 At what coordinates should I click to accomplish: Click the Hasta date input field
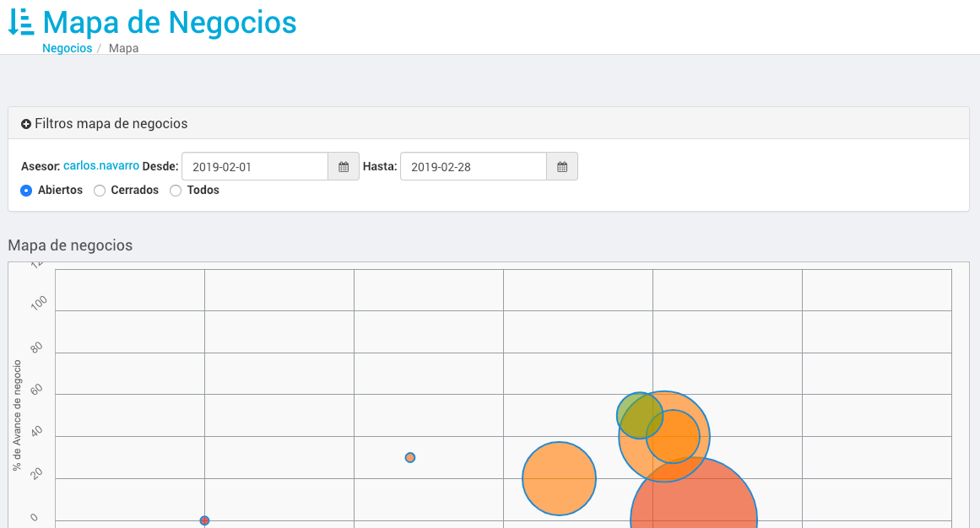point(474,166)
